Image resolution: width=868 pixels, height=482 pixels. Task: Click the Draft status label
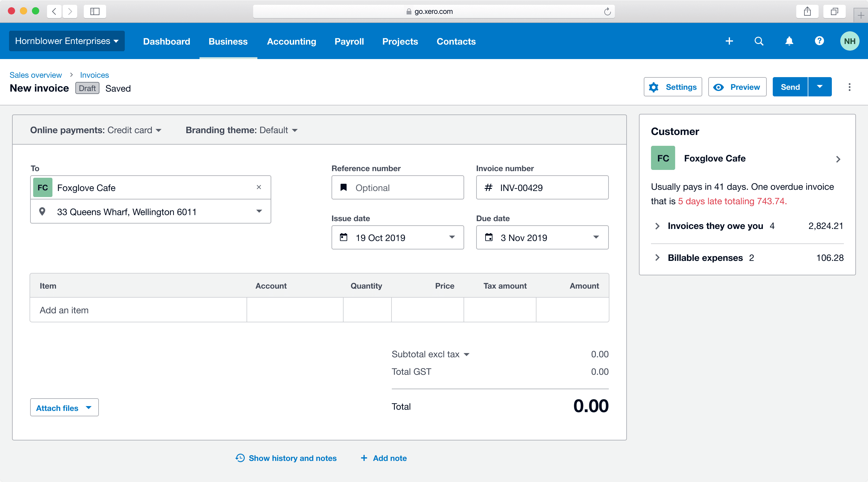[87, 88]
